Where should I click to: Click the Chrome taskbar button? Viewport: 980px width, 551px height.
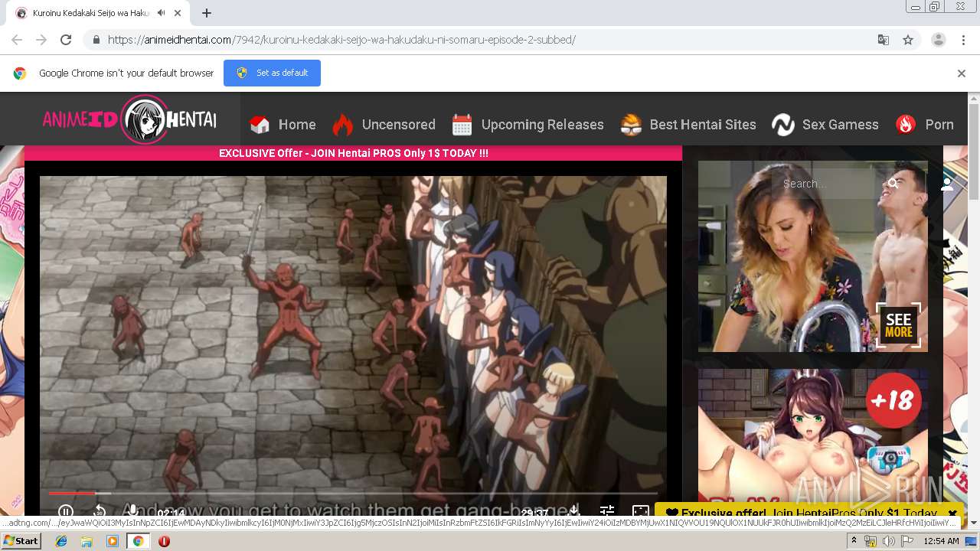click(138, 541)
